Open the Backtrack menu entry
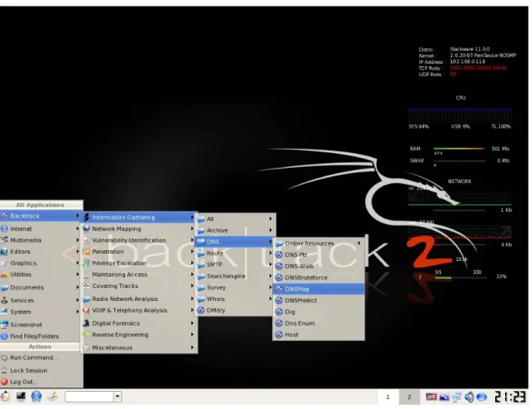Screen dimensions: 532x409 [x=41, y=216]
